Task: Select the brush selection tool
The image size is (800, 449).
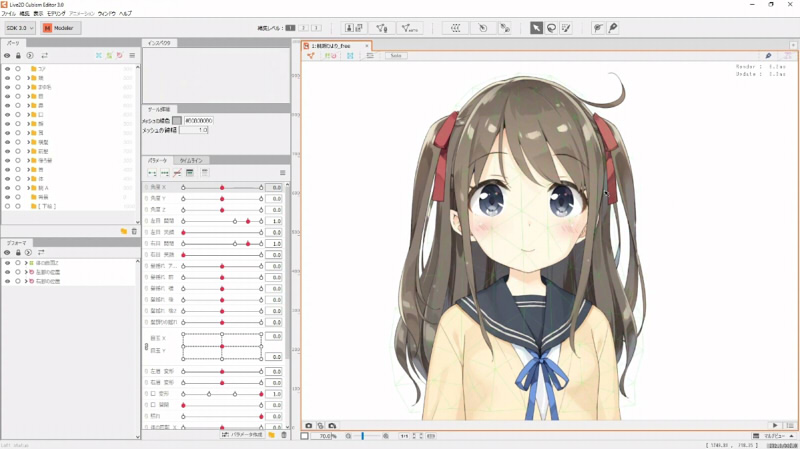Action: point(566,28)
